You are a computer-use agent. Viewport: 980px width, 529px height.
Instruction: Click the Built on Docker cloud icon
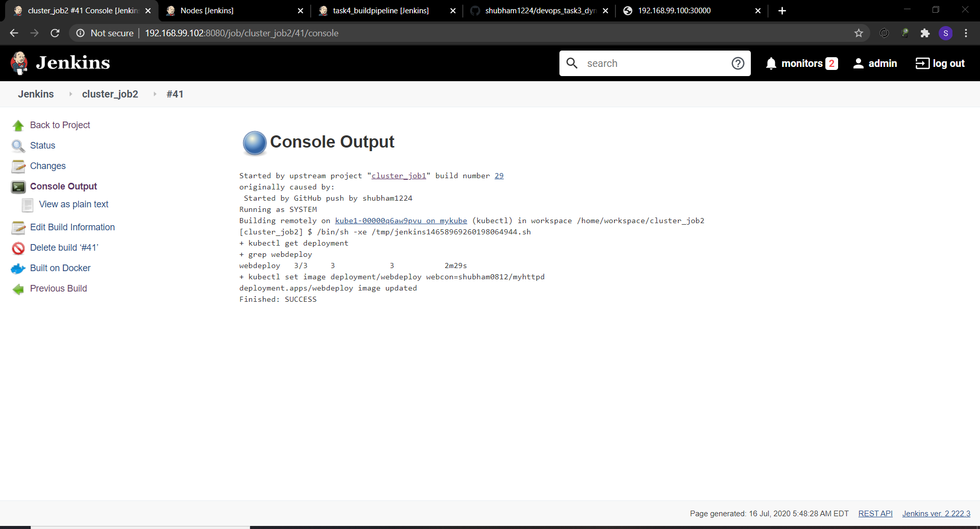(18, 268)
